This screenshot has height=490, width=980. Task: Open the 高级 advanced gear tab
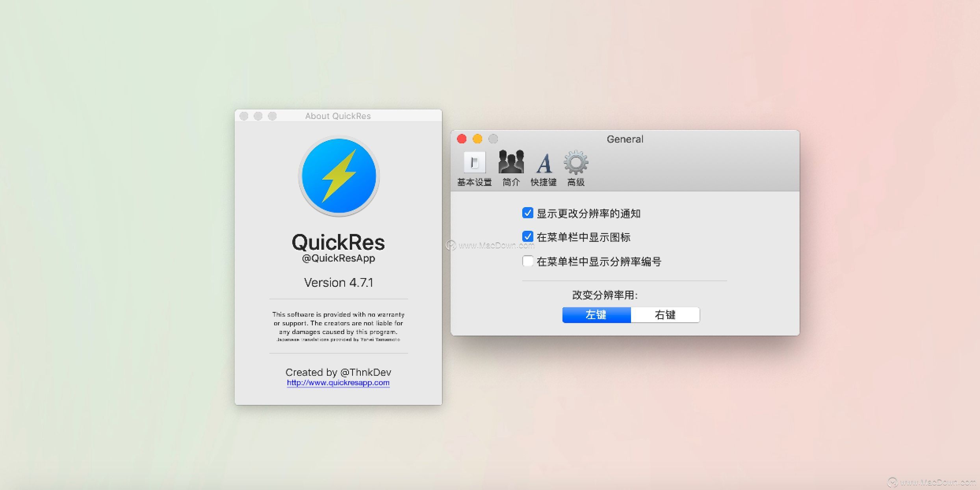click(x=576, y=169)
